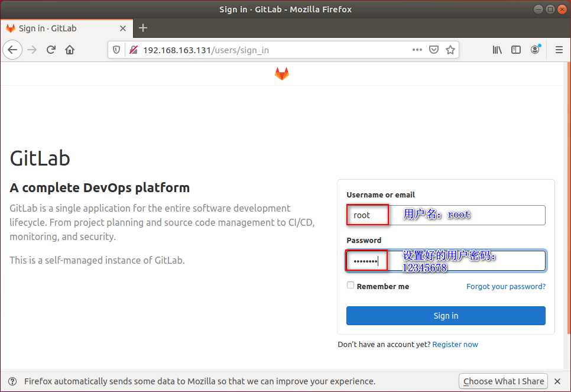The height and width of the screenshot is (392, 571).
Task: Close the Sign in GitLab tab
Action: tap(123, 28)
